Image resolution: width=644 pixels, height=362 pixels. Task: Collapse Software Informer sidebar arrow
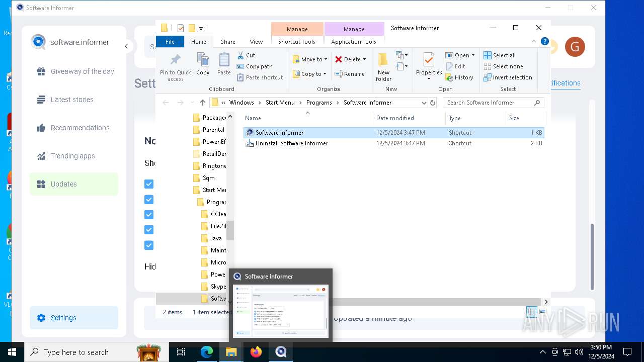click(x=127, y=46)
